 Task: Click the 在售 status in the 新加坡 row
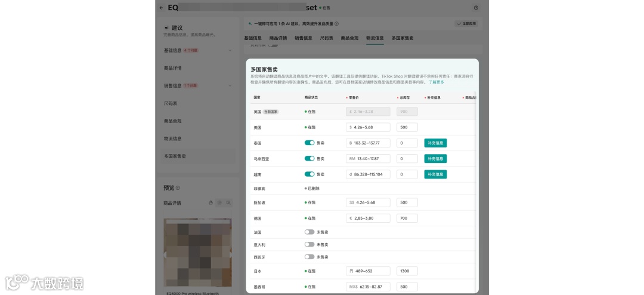coord(311,202)
